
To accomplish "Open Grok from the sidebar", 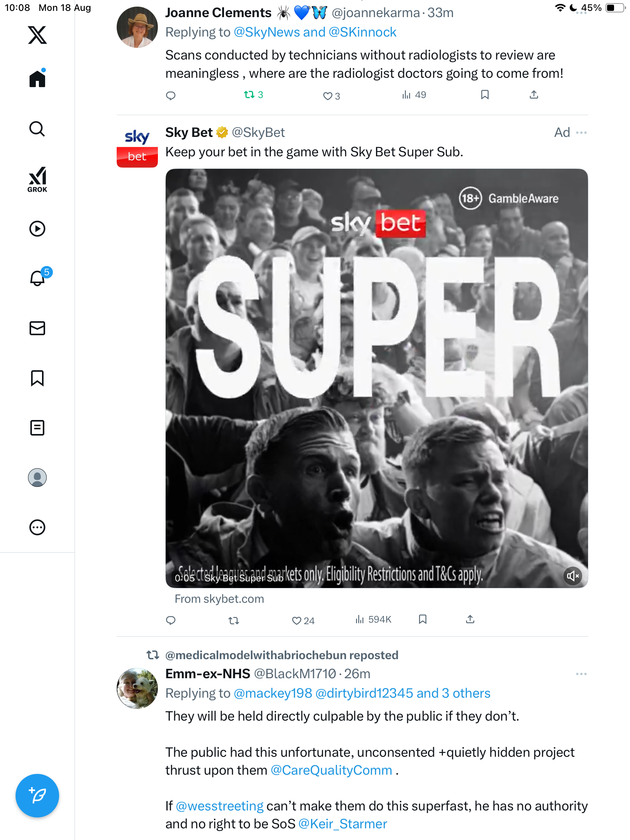I will (37, 180).
